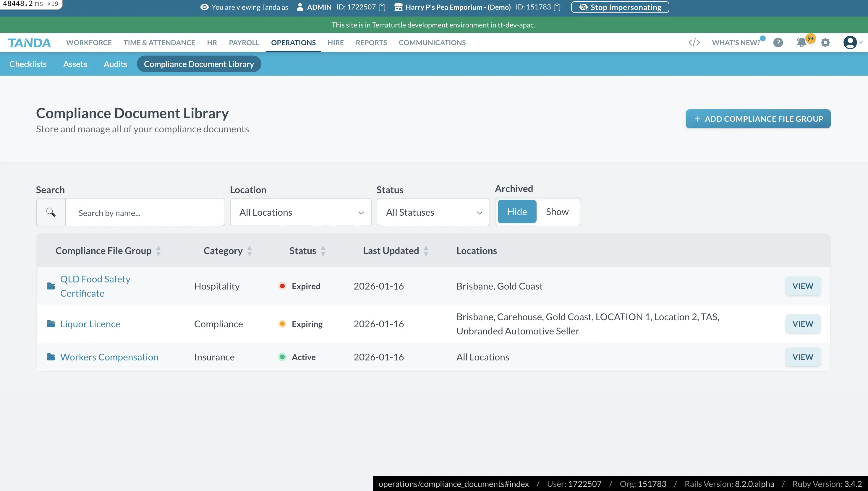Open notifications via the bell icon
This screenshot has height=491, width=868.
801,43
